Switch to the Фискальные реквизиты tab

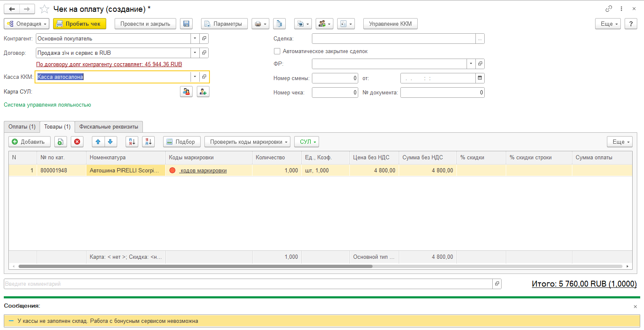[109, 127]
